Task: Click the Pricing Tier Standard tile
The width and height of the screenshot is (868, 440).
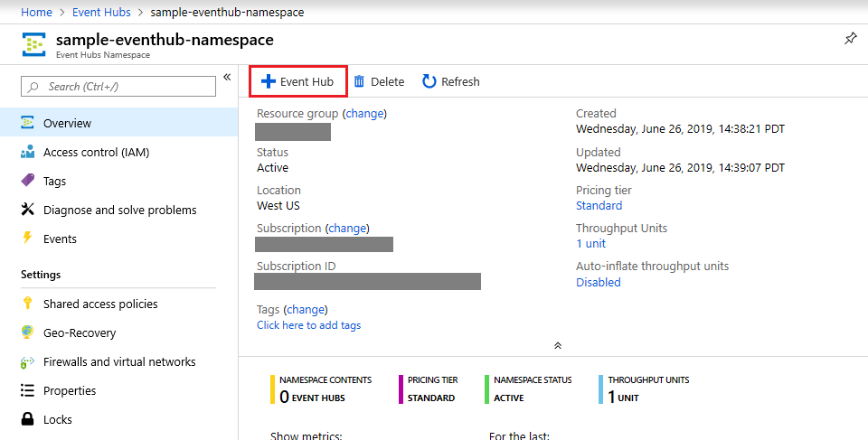Action: [429, 389]
